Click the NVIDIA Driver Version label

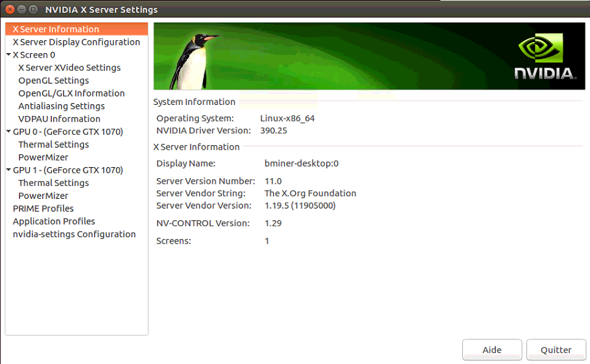pos(204,130)
